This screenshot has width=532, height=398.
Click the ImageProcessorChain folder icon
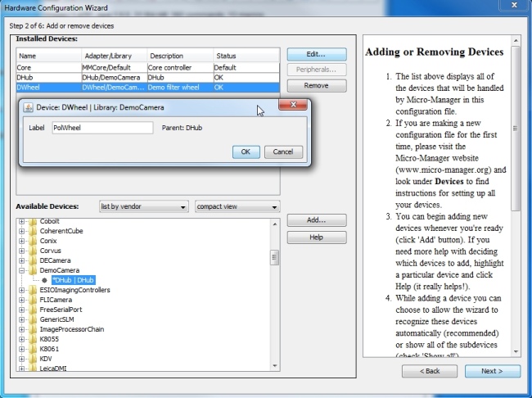coord(33,329)
